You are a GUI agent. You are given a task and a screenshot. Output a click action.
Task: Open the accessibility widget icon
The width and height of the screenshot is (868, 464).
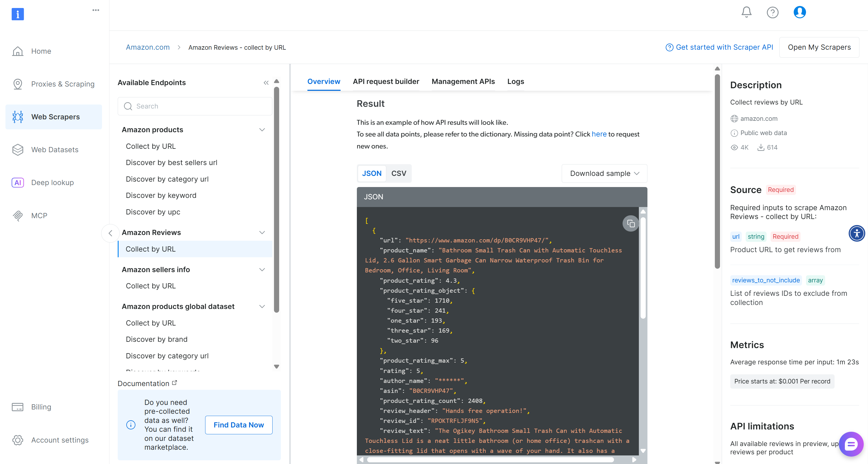[856, 233]
